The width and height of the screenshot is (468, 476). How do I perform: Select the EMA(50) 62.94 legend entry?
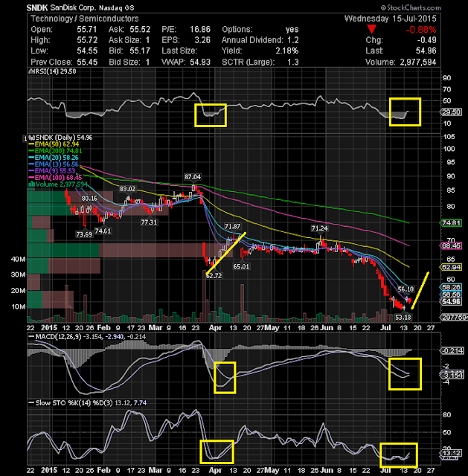coord(54,144)
